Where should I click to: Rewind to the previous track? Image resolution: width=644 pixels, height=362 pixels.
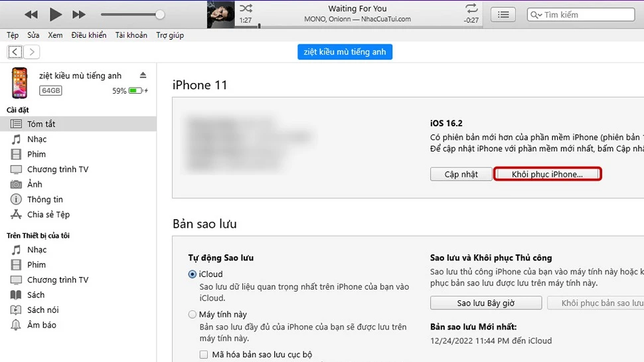pos(31,15)
